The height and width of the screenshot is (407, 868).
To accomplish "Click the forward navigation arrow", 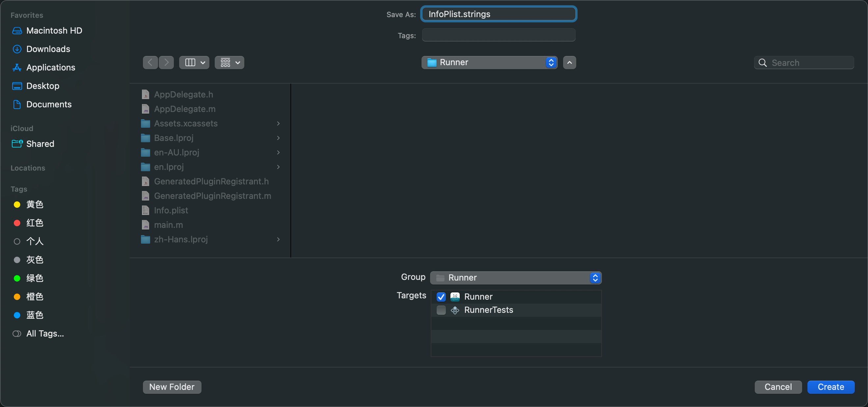I will 167,63.
